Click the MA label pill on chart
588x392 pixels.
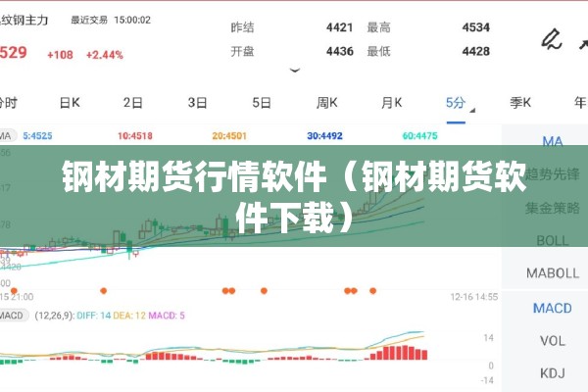[x=8, y=136]
